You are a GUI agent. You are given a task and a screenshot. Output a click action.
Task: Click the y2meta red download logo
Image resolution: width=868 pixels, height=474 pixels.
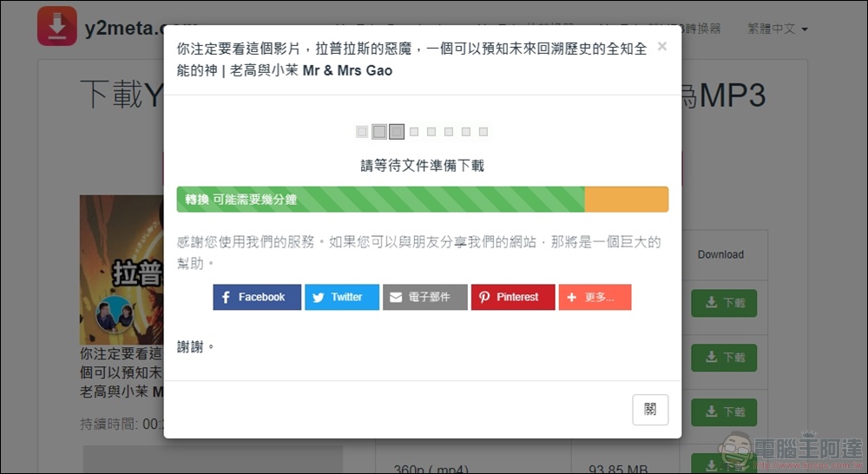coord(57,26)
